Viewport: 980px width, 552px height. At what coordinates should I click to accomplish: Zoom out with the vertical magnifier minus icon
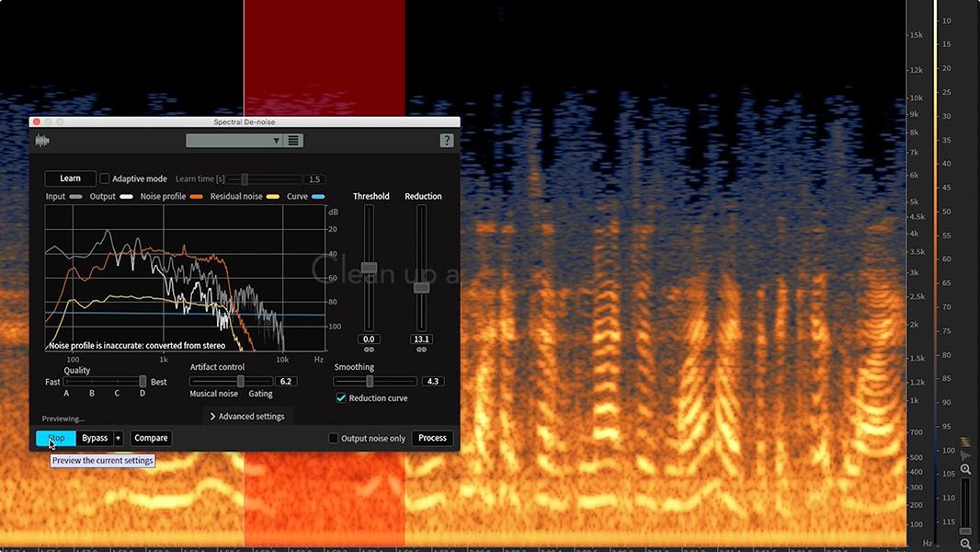(x=965, y=544)
